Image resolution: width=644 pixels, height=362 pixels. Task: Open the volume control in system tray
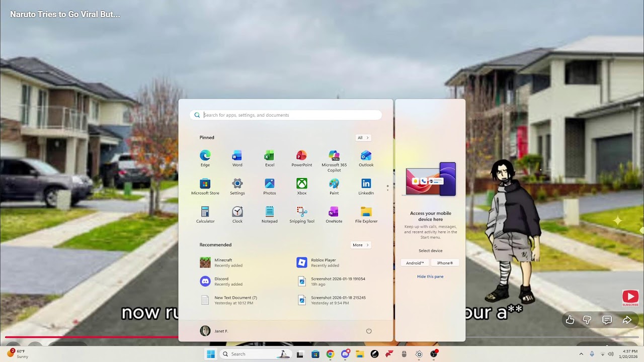611,354
